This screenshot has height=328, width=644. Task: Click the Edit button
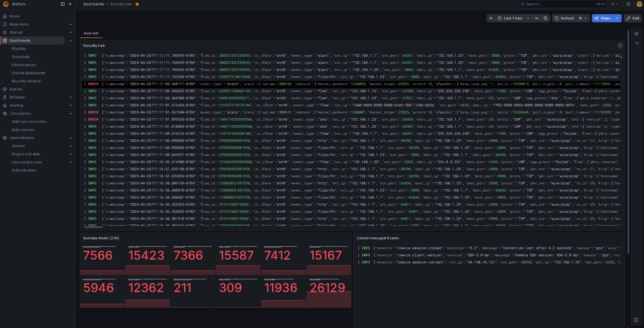coord(633,18)
